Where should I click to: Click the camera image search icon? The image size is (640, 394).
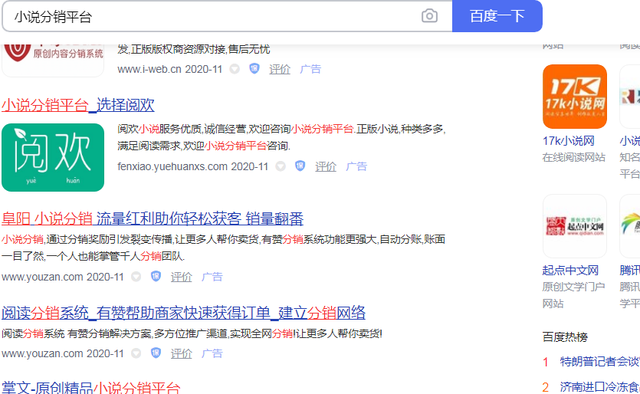[x=429, y=16]
